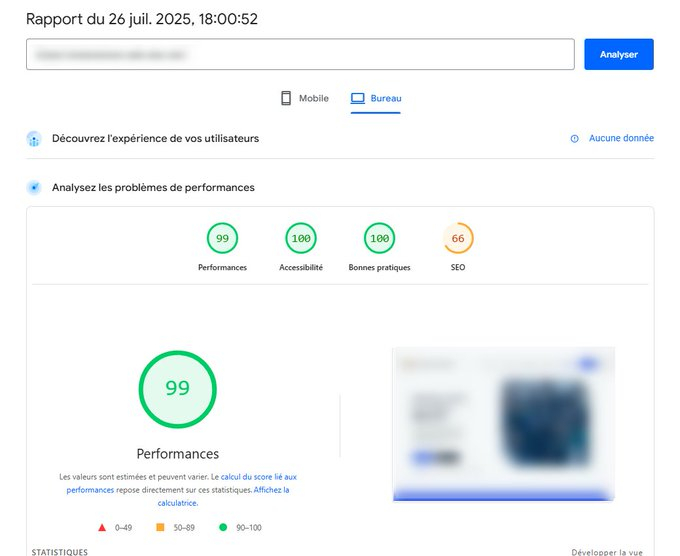This screenshot has width=680, height=556.
Task: Switch to the Mobile tab
Action: [304, 98]
